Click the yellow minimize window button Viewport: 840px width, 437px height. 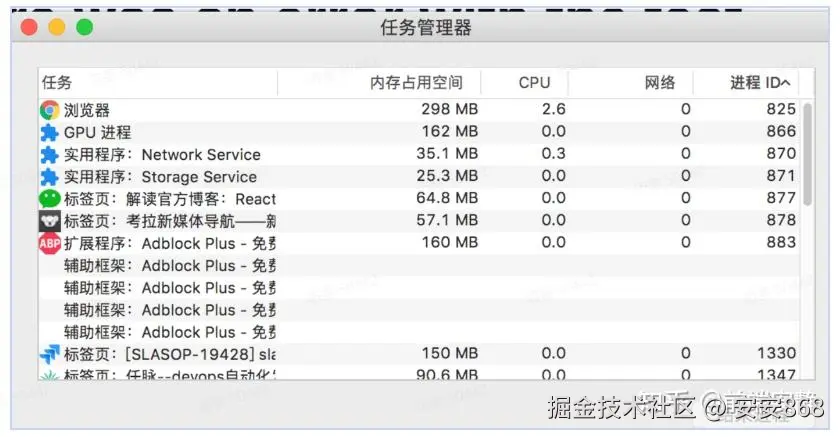click(x=56, y=28)
